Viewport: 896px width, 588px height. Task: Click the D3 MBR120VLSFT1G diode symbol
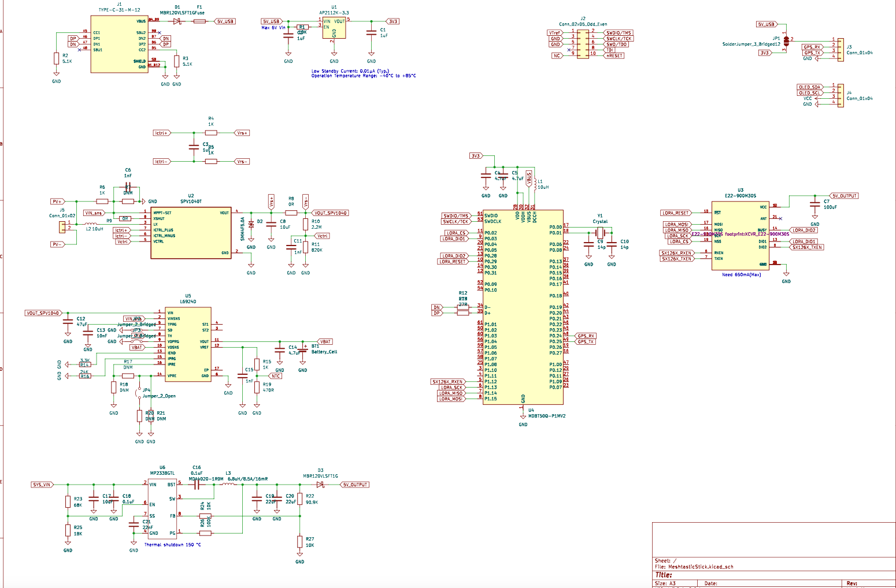[x=320, y=485]
